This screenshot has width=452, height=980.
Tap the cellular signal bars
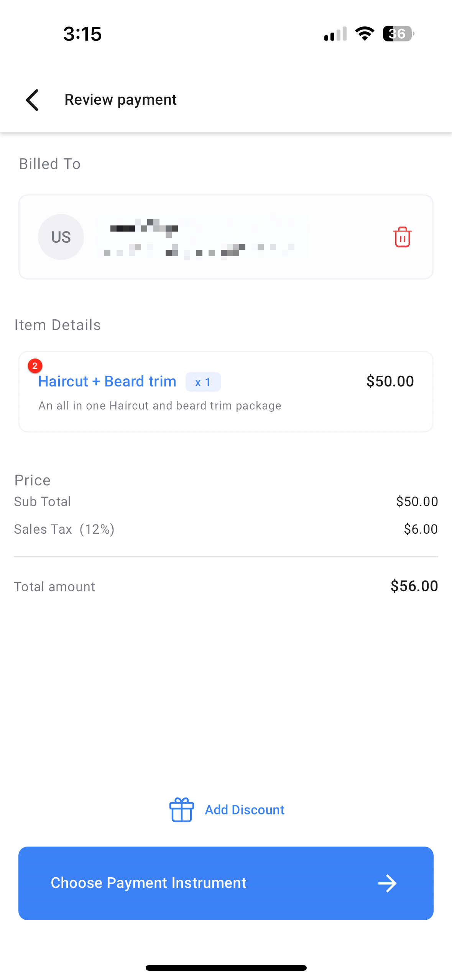tap(335, 34)
